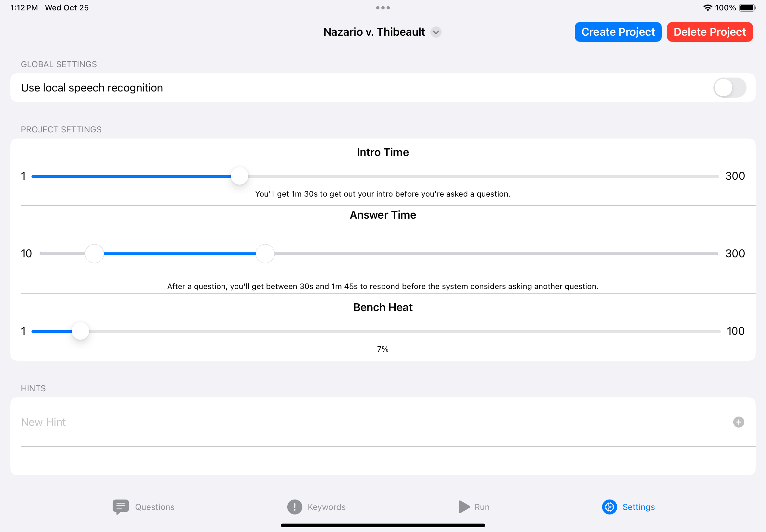Click the New Hint text field
Image resolution: width=766 pixels, height=532 pixels.
(x=367, y=422)
